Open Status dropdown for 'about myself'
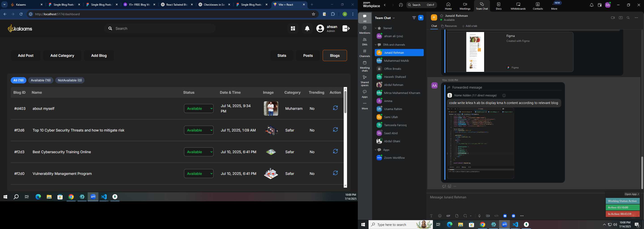 coord(199,108)
